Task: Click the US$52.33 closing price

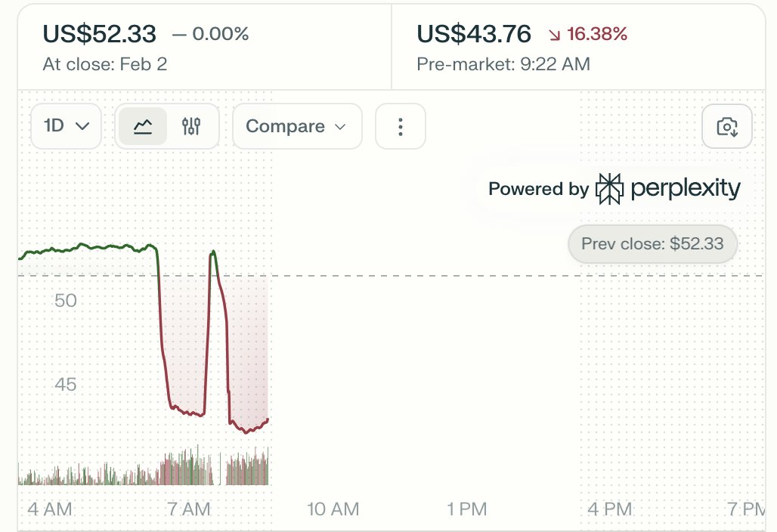Action: 100,34
